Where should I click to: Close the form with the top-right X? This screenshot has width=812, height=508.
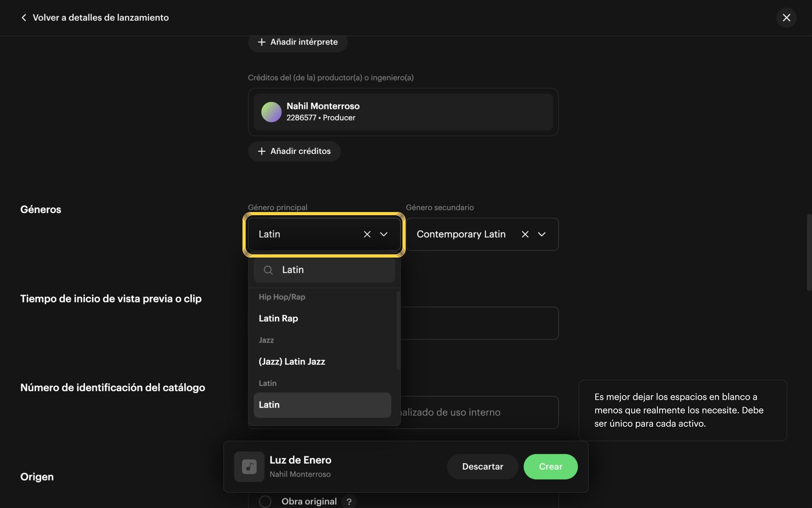786,18
